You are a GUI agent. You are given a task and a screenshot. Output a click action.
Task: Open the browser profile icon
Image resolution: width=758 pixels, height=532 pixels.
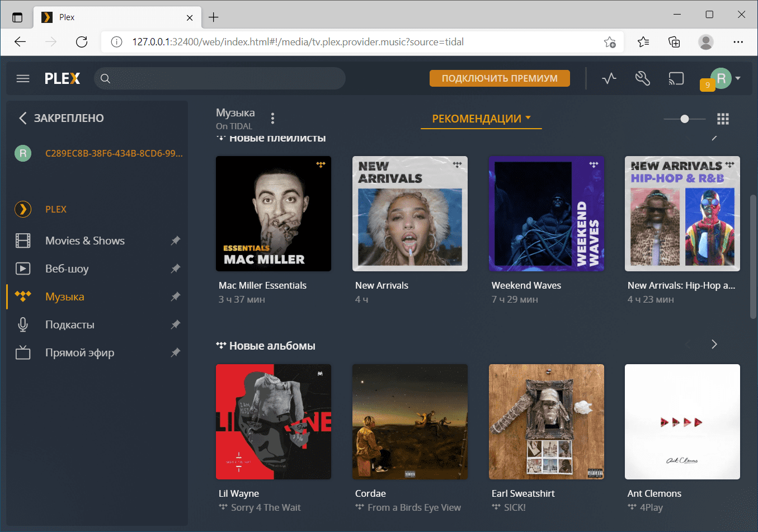(x=706, y=42)
